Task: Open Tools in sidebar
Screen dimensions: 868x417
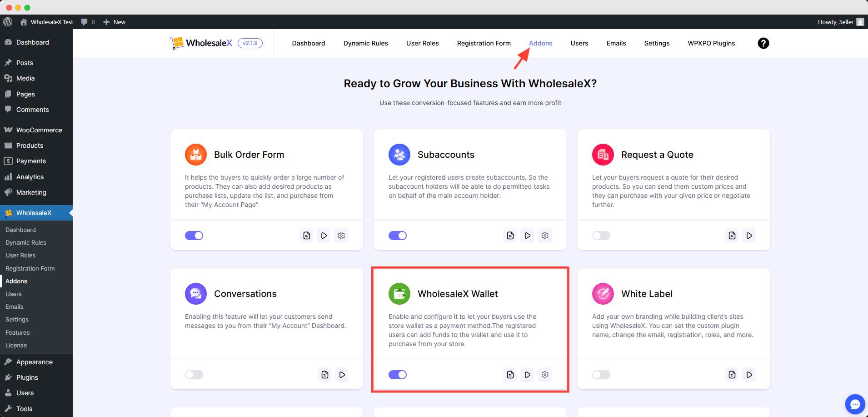Action: click(x=36, y=409)
